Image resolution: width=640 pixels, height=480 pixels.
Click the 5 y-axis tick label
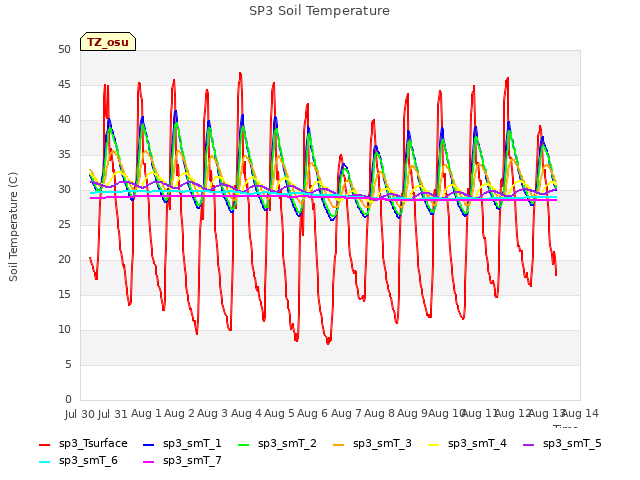point(68,364)
